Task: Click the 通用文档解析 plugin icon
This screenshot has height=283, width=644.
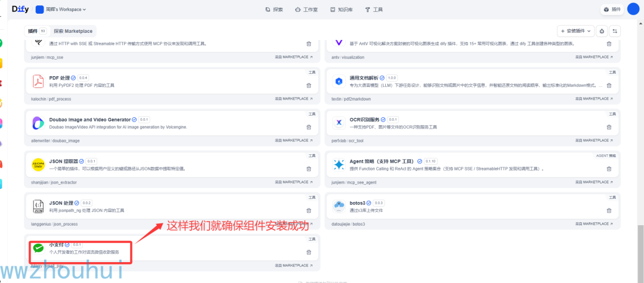Action: [339, 81]
